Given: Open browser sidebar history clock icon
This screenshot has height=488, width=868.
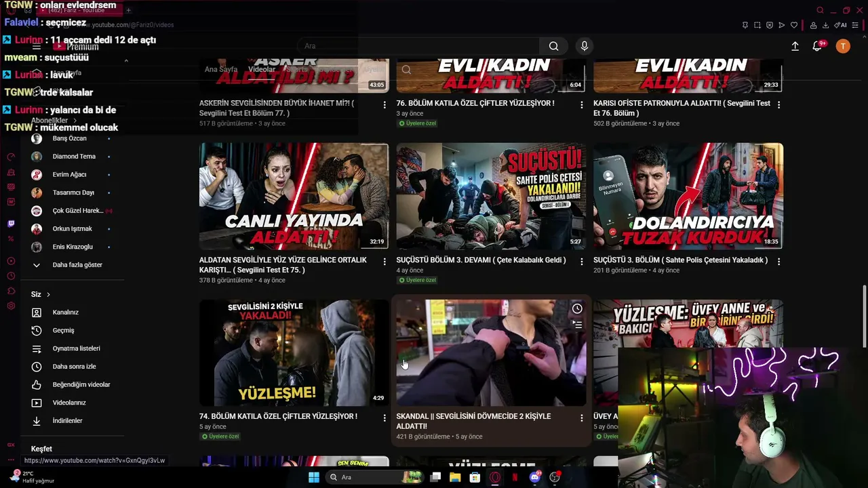Looking at the screenshot, I should tap(11, 276).
